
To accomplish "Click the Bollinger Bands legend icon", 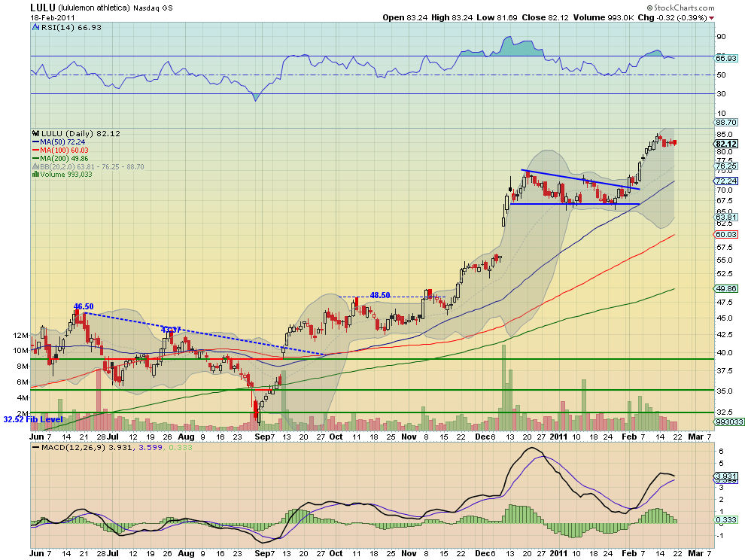I will click(x=35, y=166).
